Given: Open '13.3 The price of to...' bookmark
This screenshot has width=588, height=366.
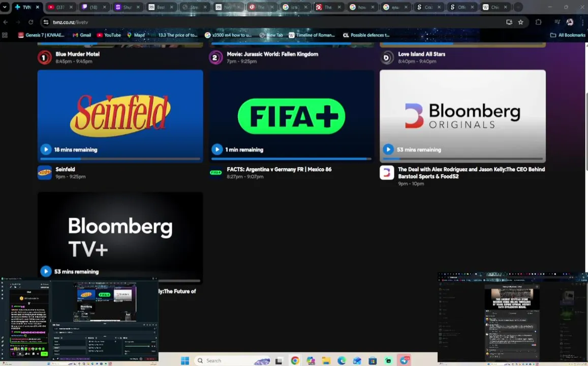Looking at the screenshot, I should click(x=175, y=35).
